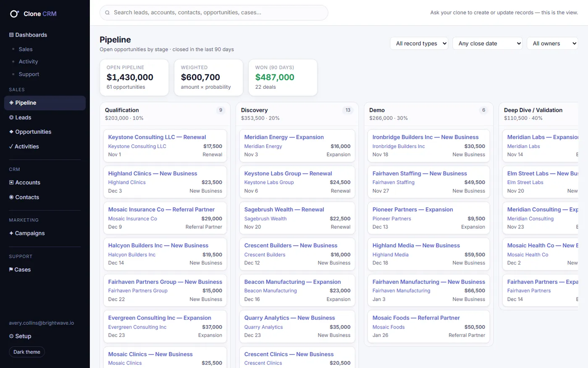Click the Dashboards icon in sidebar

click(x=11, y=35)
